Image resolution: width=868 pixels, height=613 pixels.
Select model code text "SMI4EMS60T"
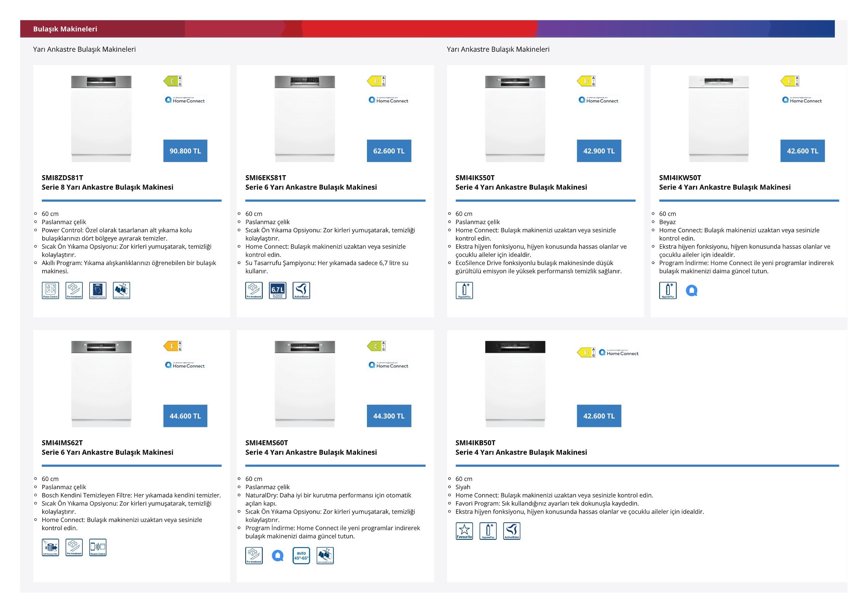coord(267,443)
